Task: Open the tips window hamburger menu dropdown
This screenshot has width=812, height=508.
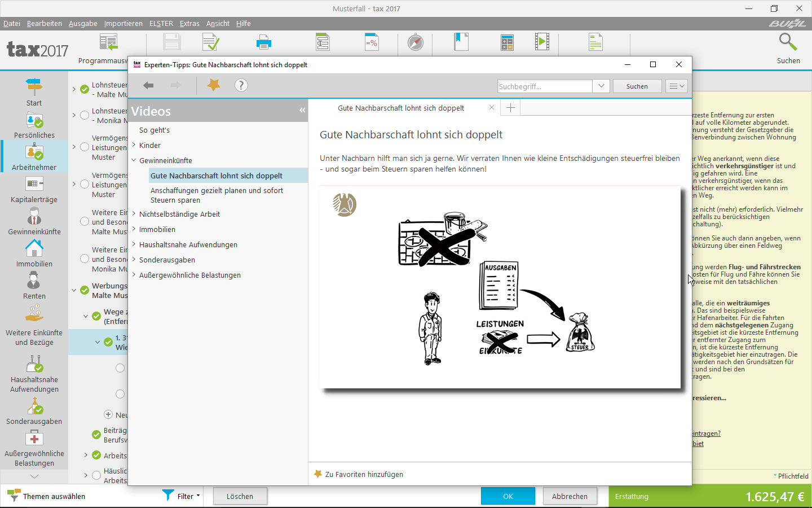Action: pos(676,86)
